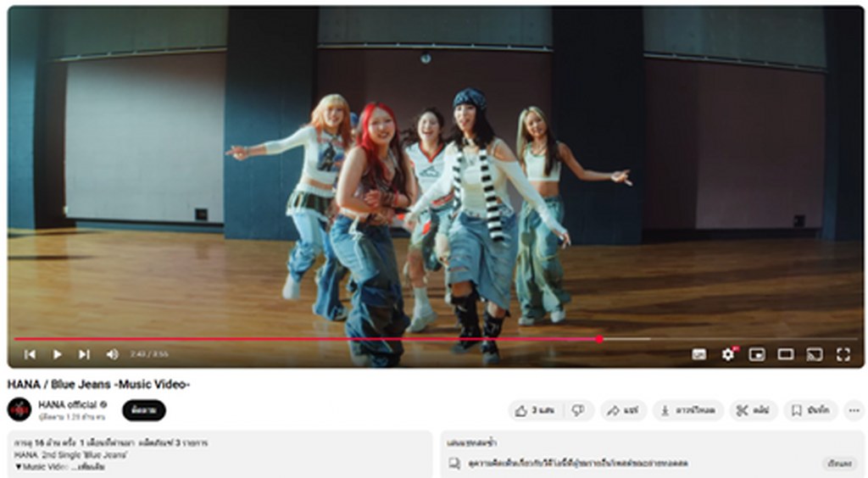
Task: Mute the video volume
Action: (113, 354)
